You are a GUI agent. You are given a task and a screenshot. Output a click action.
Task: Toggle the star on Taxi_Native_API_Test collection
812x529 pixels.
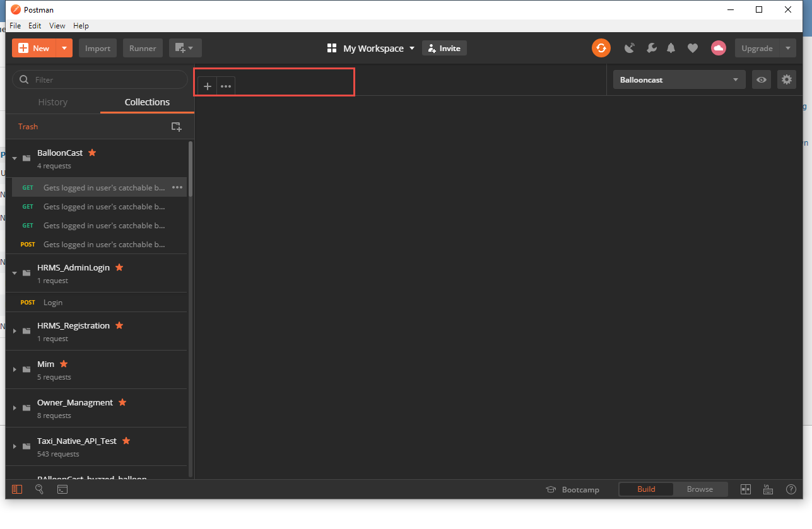[x=126, y=441]
